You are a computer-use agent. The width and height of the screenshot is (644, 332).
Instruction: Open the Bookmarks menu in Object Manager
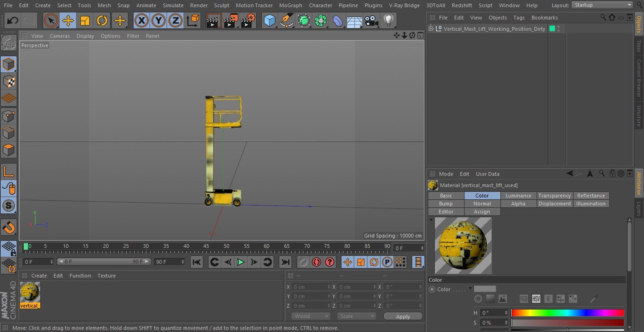[544, 17]
